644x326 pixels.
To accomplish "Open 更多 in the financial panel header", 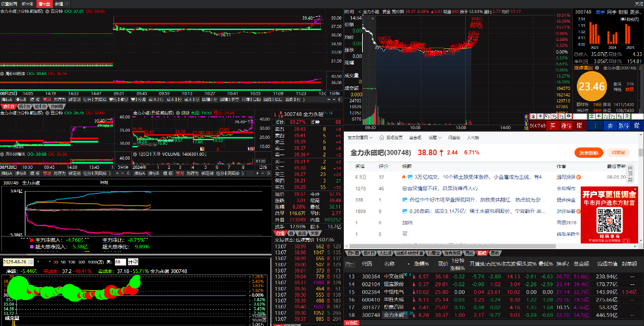I will (x=636, y=12).
